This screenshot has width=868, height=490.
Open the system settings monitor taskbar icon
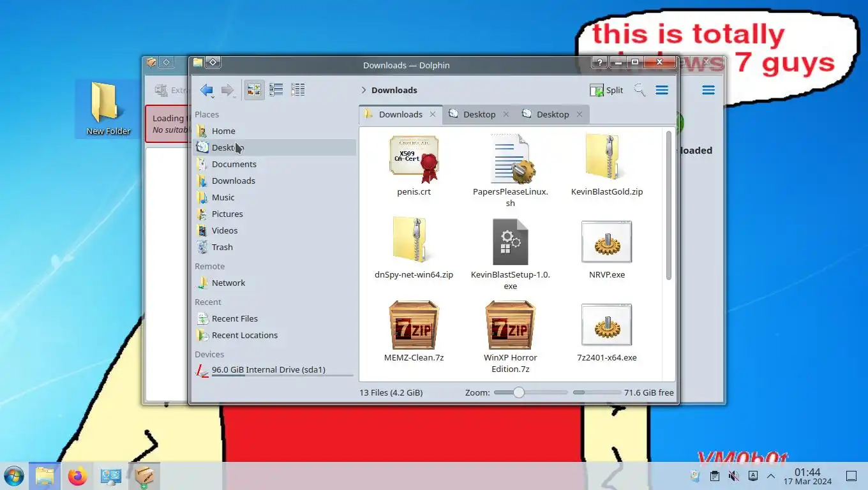pos(111,476)
